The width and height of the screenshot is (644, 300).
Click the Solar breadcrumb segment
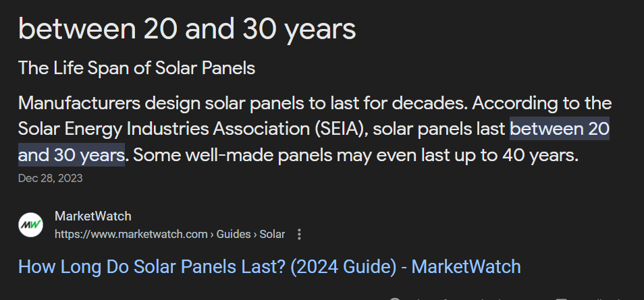272,235
